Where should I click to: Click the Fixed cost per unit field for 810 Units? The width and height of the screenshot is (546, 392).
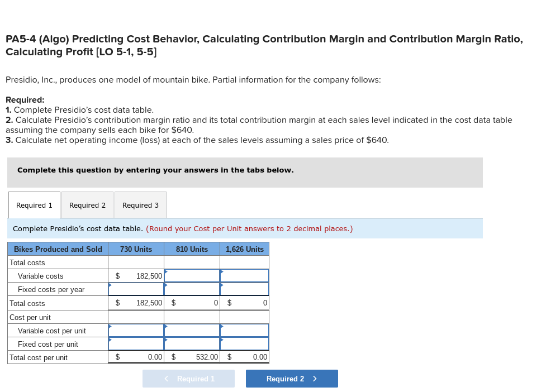192,344
